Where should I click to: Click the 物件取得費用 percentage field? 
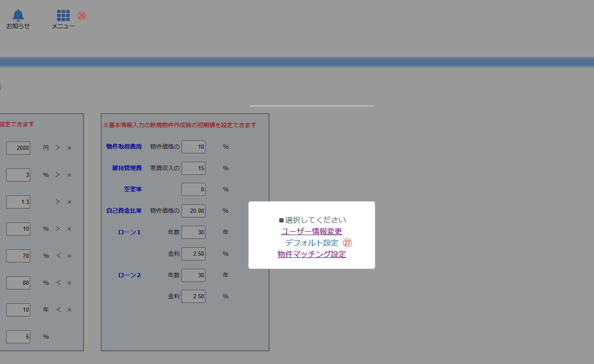click(193, 147)
